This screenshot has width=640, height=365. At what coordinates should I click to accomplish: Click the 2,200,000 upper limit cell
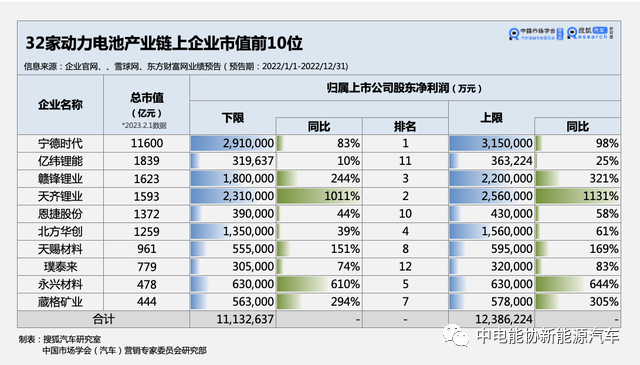pos(491,178)
